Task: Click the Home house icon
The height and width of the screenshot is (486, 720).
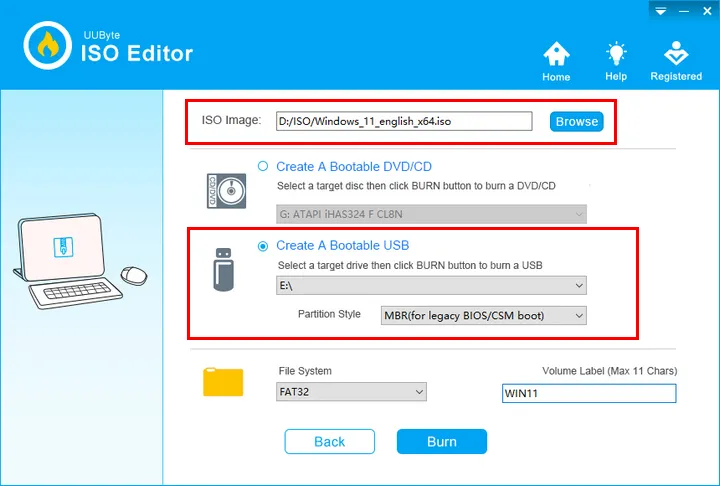Action: tap(556, 54)
